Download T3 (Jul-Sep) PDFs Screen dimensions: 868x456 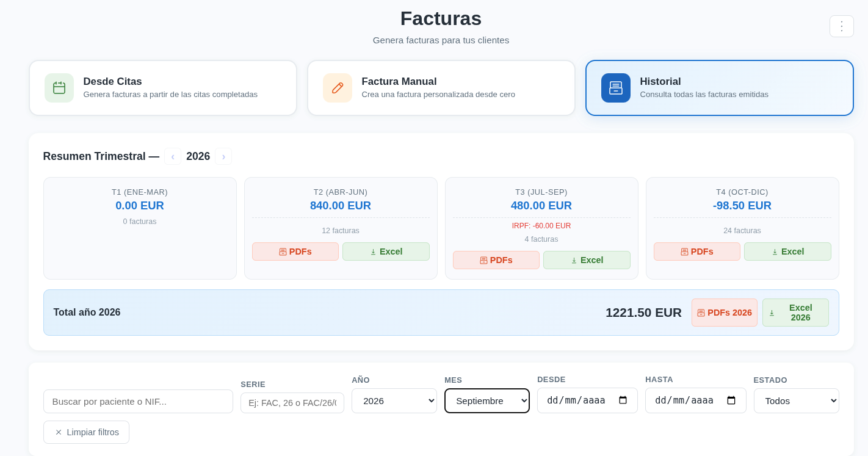point(496,260)
